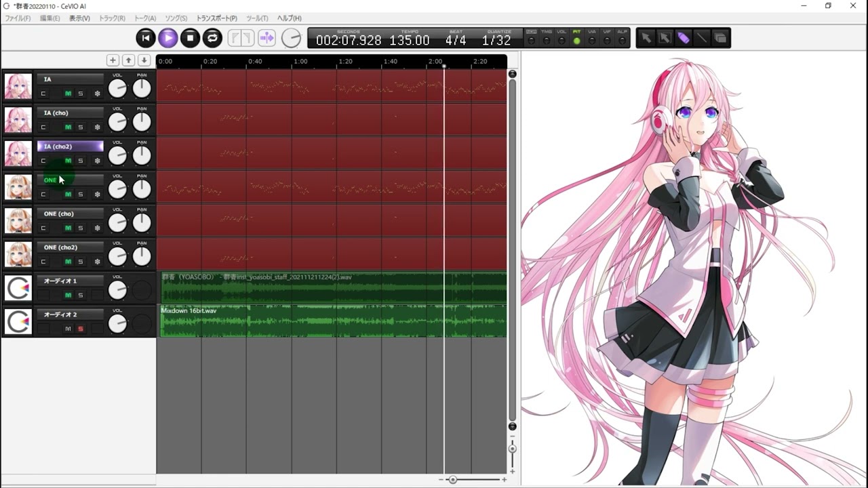Toggle the purple snap arrows icon

tap(267, 38)
